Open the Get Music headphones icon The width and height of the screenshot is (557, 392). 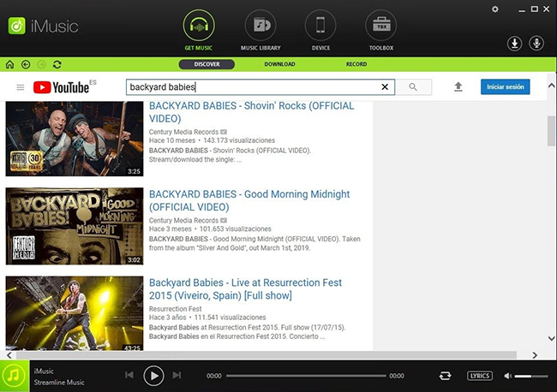click(x=199, y=26)
